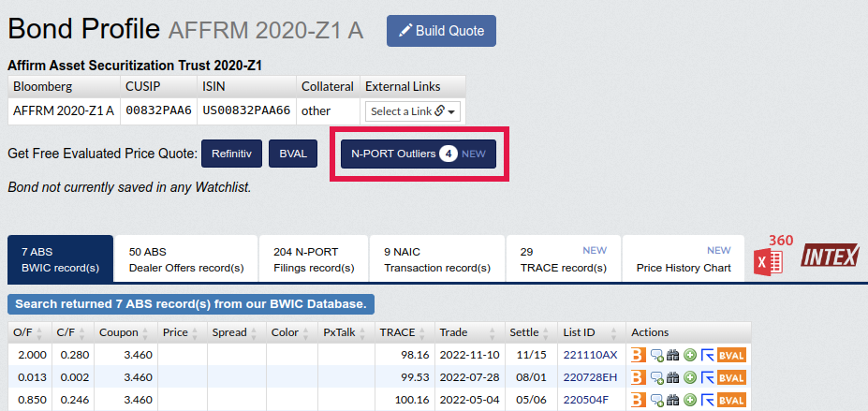Click add comment icon in 221110AX row
This screenshot has height=411, width=868.
point(657,355)
